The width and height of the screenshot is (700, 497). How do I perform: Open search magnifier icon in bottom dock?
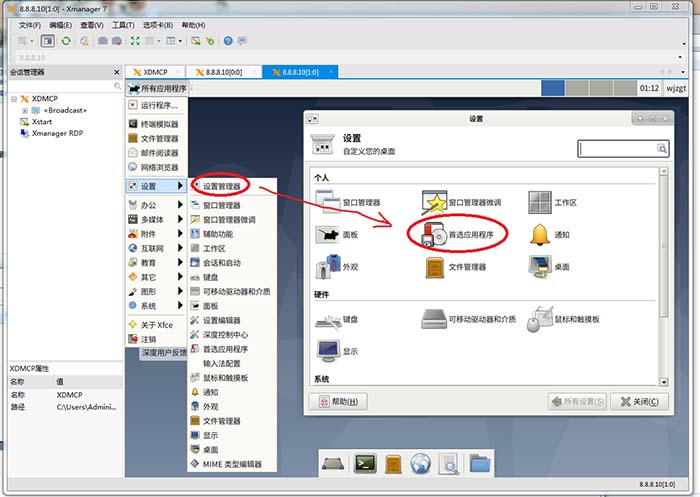click(x=449, y=464)
